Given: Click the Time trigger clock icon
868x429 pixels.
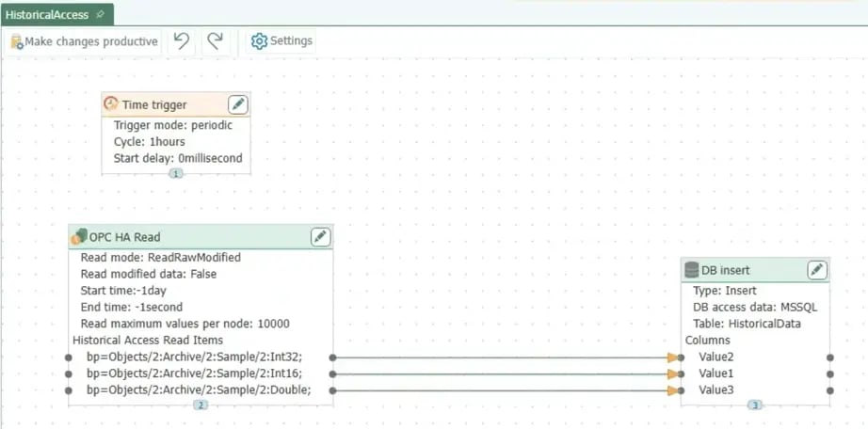Looking at the screenshot, I should click(111, 104).
